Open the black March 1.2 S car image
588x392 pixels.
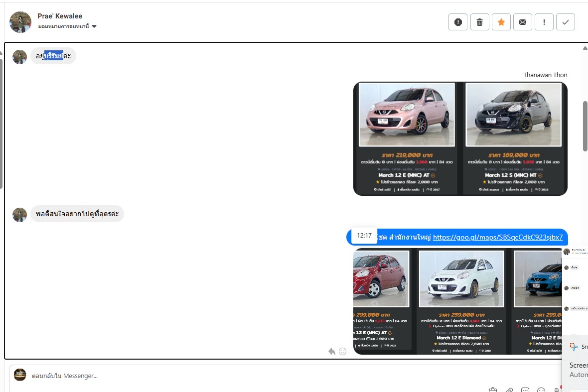click(513, 115)
